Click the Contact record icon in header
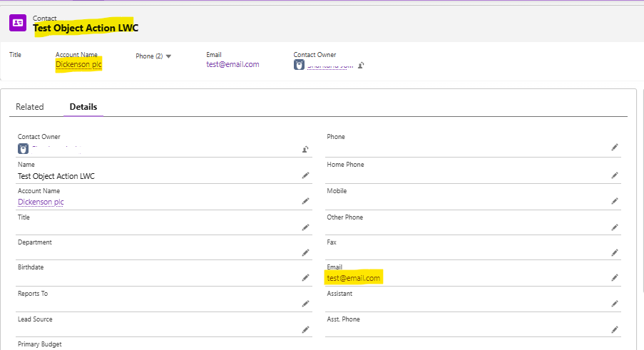 coord(18,23)
